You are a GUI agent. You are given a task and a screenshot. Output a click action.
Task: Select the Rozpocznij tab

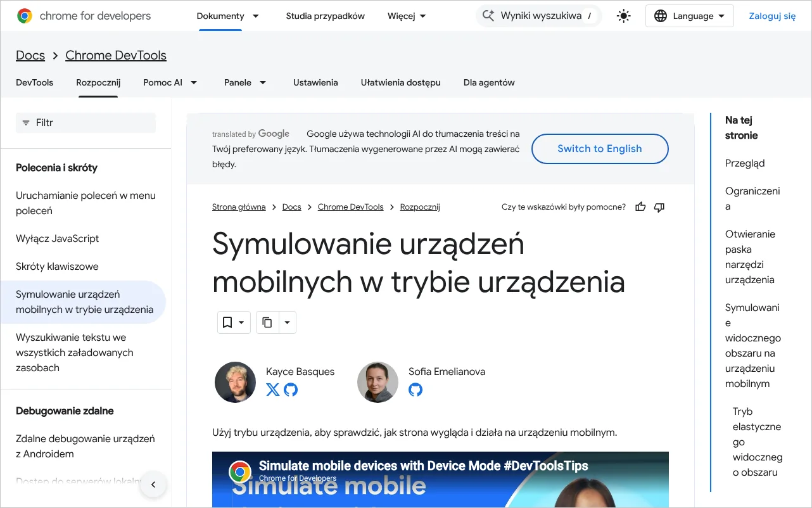pos(98,82)
